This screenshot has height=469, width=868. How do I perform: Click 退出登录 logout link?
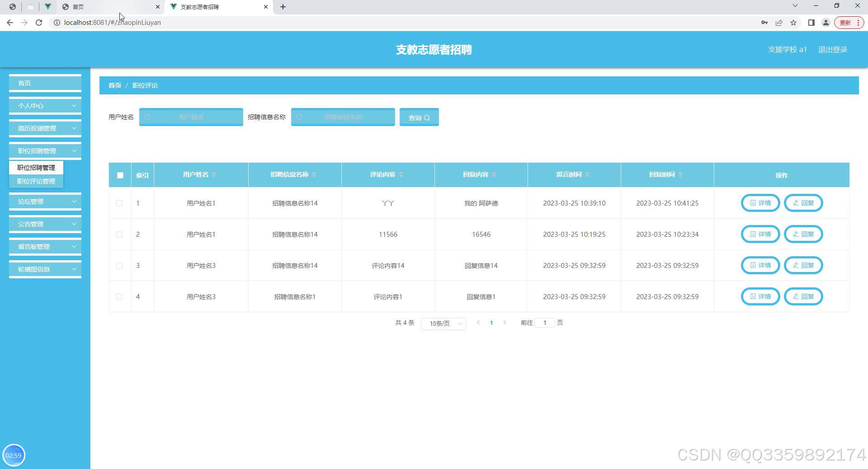pyautogui.click(x=833, y=50)
